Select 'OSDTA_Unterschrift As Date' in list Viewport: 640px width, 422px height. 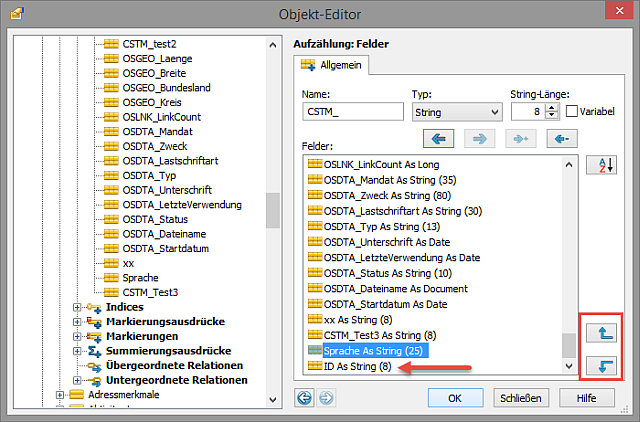pos(387,242)
